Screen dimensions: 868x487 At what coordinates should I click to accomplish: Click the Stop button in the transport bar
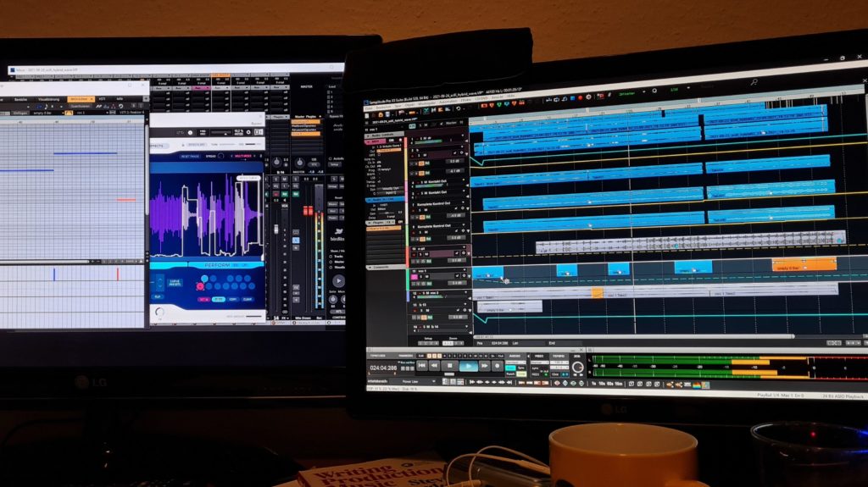[449, 366]
